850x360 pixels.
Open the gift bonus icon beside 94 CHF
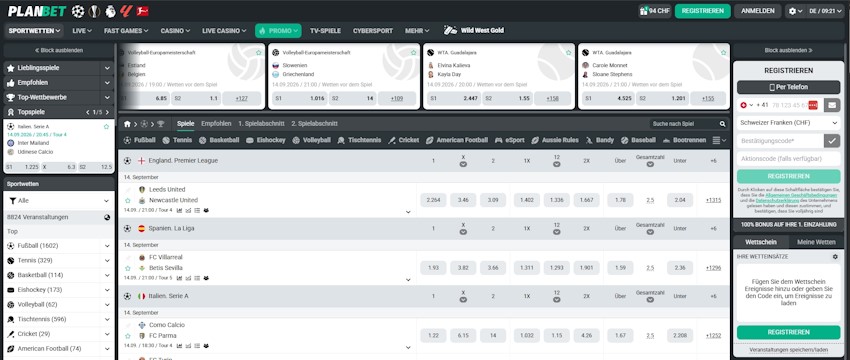tap(643, 11)
